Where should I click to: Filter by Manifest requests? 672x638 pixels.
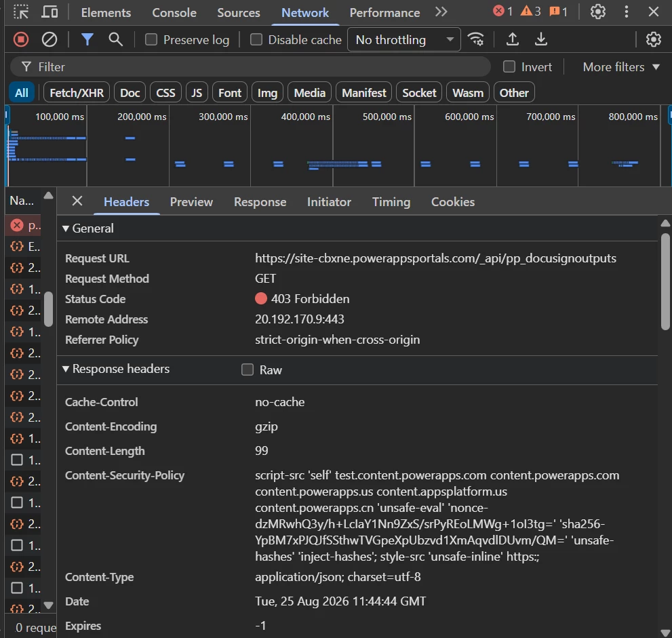click(363, 93)
